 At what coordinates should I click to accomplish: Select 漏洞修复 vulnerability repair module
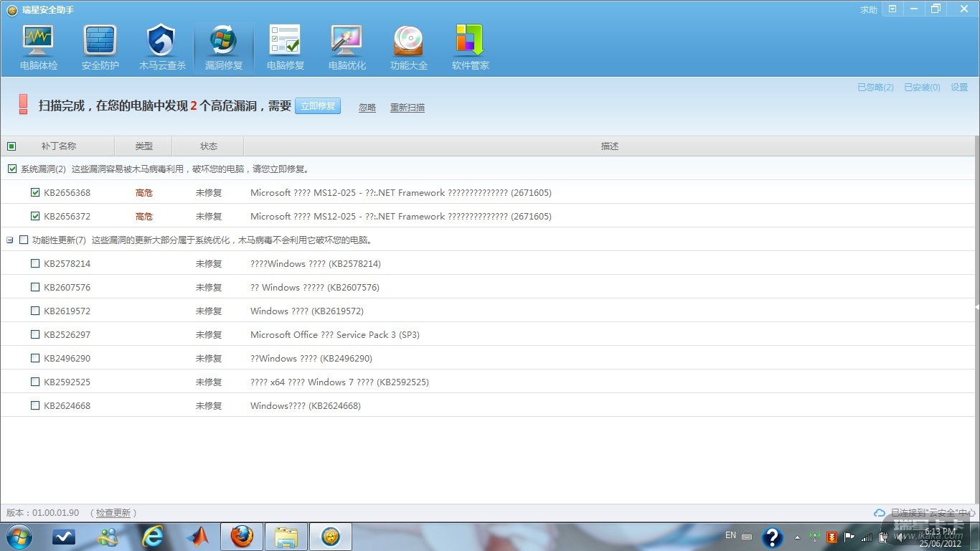coord(224,49)
